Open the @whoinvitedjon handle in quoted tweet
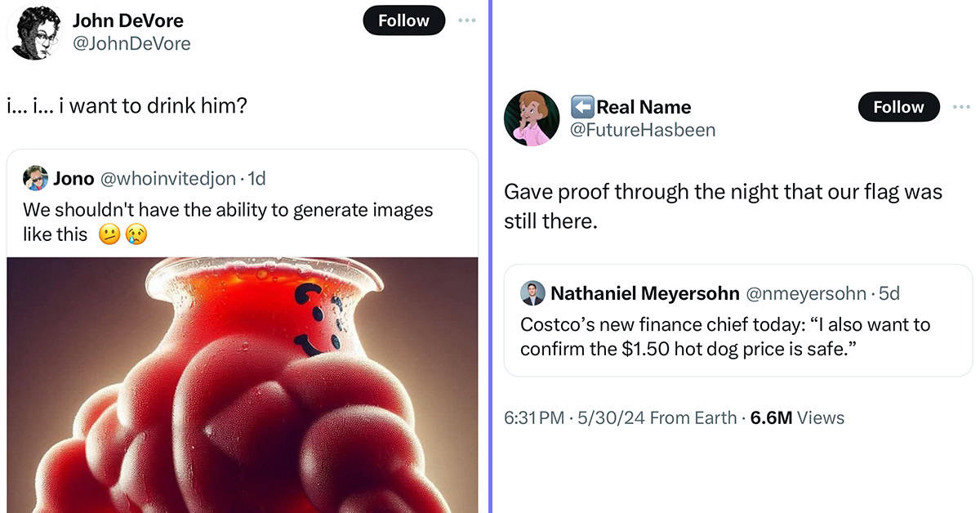 (171, 178)
